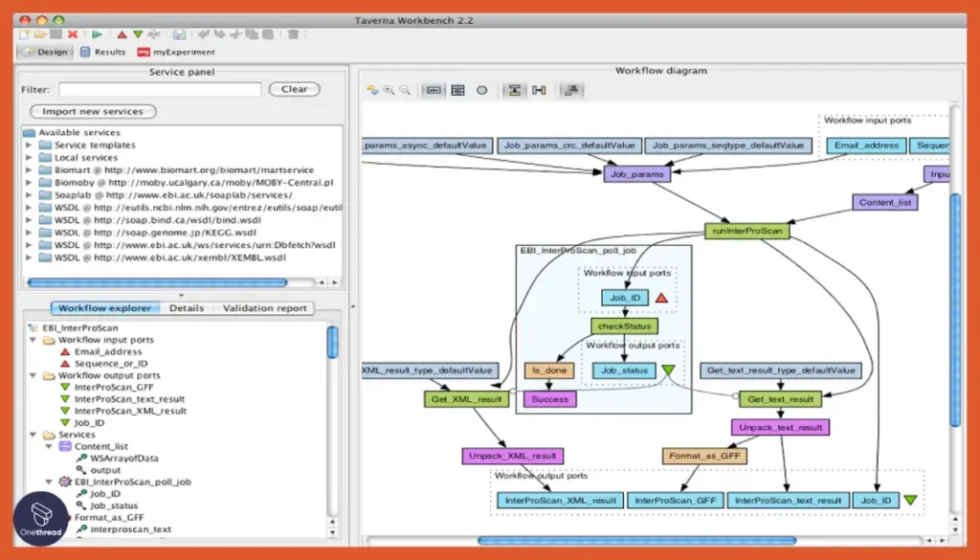980x560 pixels.
Task: Select InterProScan_GFF output in explorer tree
Action: coord(114,388)
